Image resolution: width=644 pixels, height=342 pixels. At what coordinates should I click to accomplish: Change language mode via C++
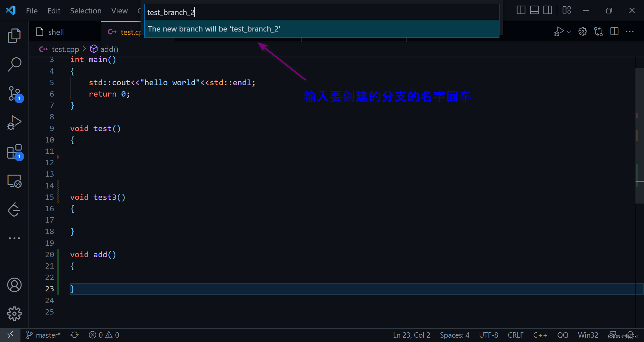540,335
